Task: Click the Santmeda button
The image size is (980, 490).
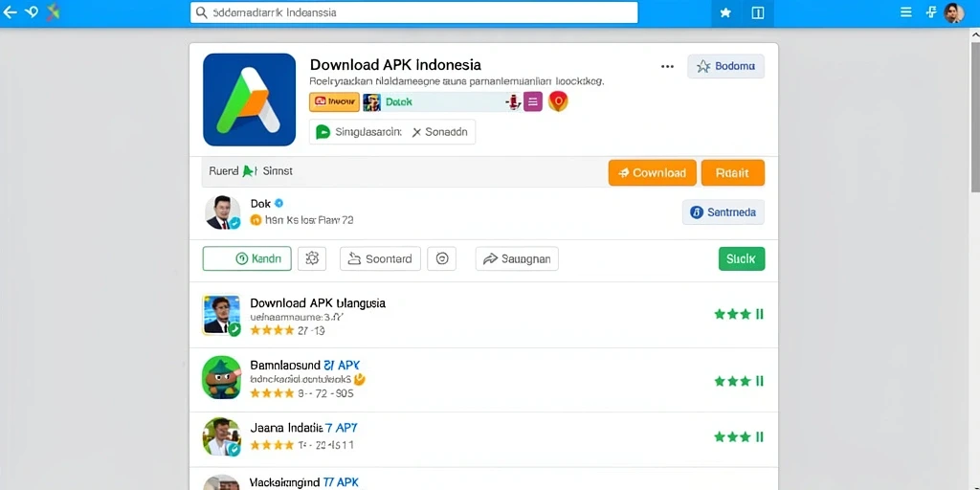Action: [724, 212]
